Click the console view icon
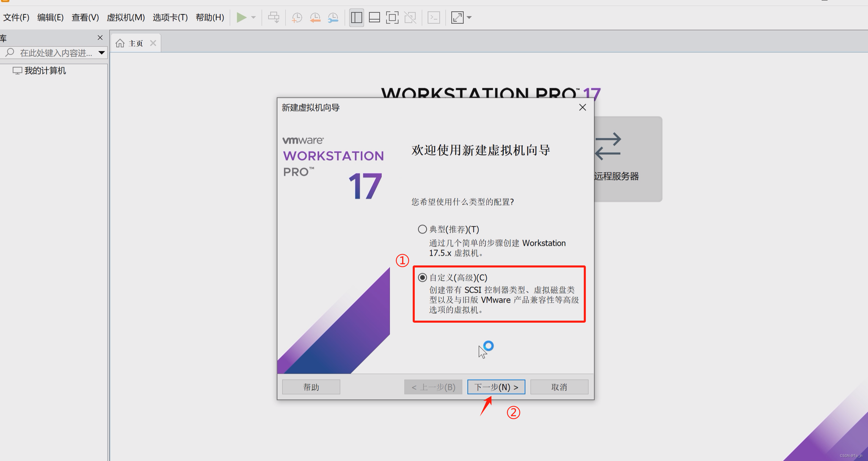The width and height of the screenshot is (868, 461). pos(434,17)
